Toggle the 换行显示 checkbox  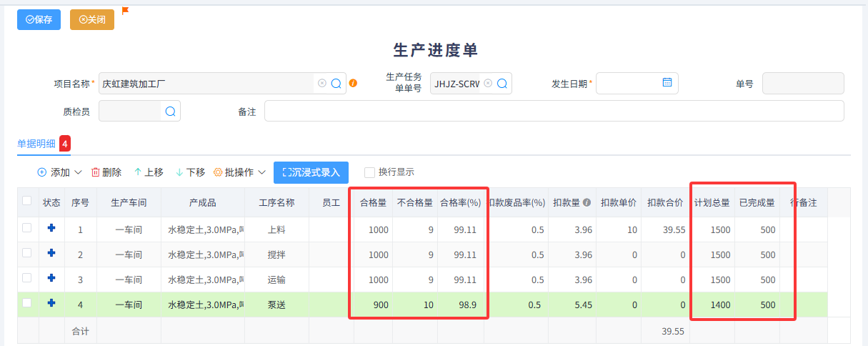tap(369, 172)
